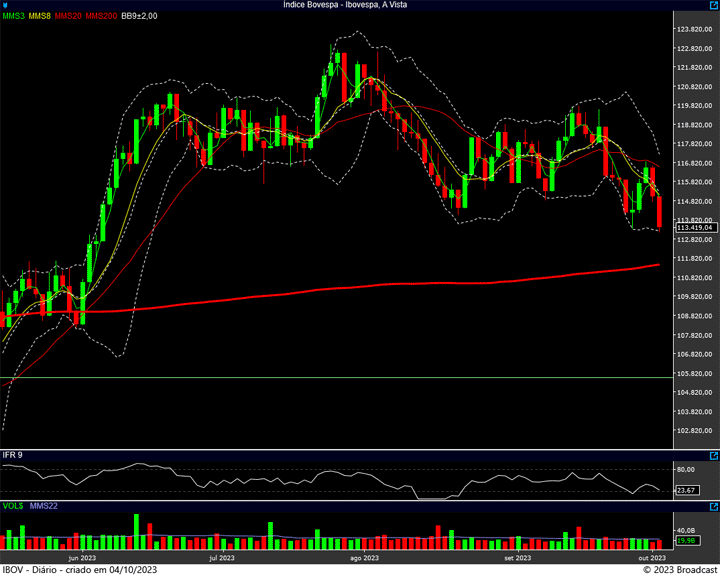
Task: Click the IFR 9 indicator title
Action: [14, 455]
